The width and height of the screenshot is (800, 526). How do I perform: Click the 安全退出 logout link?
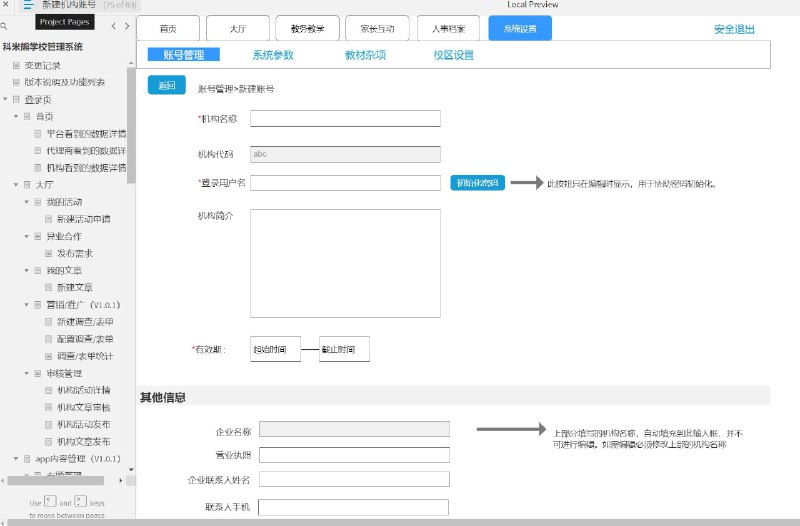click(734, 30)
